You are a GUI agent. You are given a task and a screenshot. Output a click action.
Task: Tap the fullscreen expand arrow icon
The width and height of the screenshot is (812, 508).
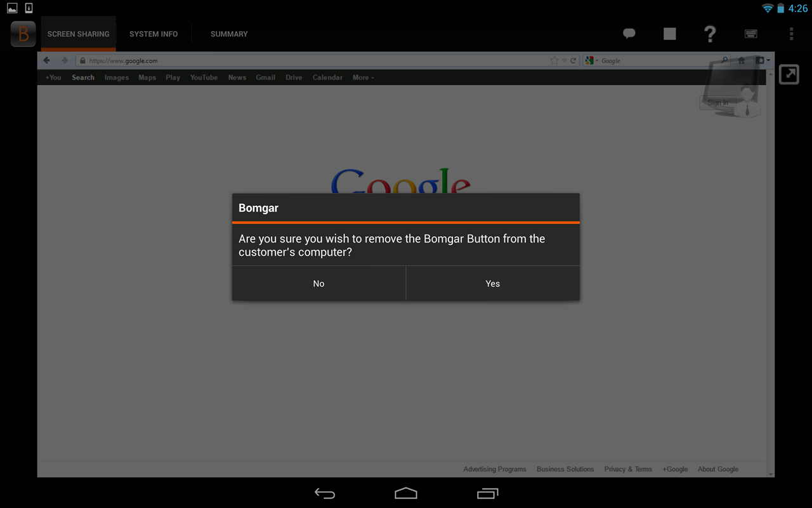tap(789, 74)
